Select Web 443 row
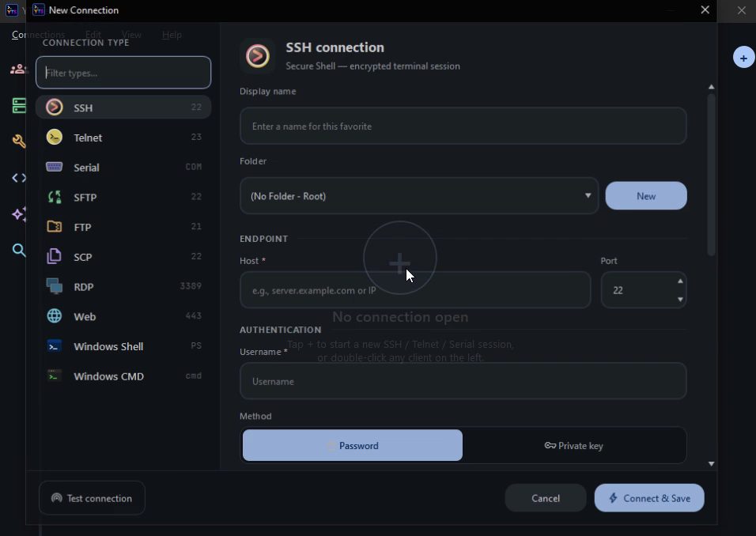The width and height of the screenshot is (756, 536). pyautogui.click(x=123, y=316)
